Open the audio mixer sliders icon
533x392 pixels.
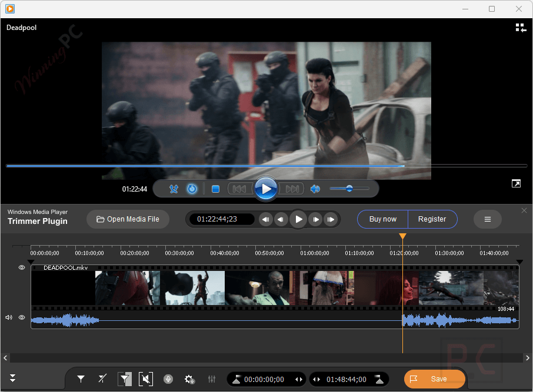pyautogui.click(x=212, y=379)
